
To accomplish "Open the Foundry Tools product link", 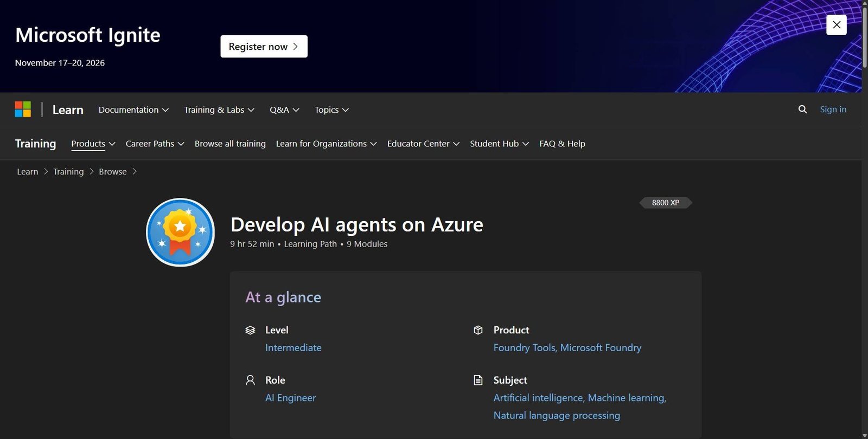I will (525, 347).
